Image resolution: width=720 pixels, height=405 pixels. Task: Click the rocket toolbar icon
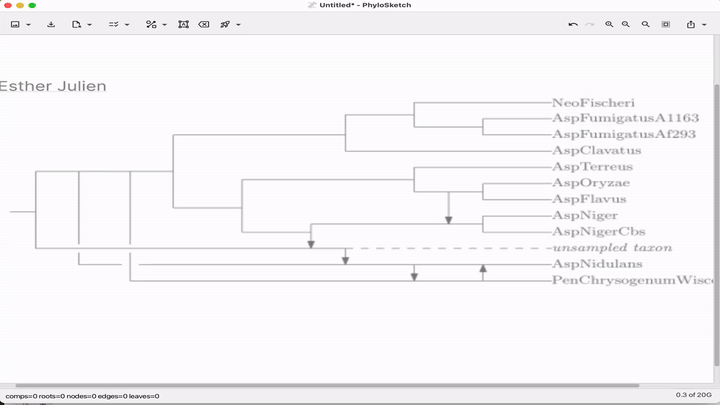pyautogui.click(x=225, y=24)
